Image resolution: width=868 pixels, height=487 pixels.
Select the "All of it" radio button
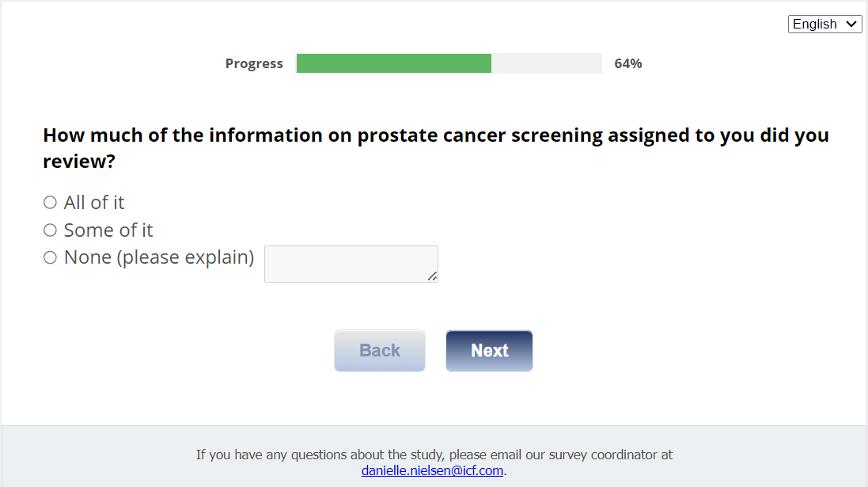pyautogui.click(x=50, y=203)
